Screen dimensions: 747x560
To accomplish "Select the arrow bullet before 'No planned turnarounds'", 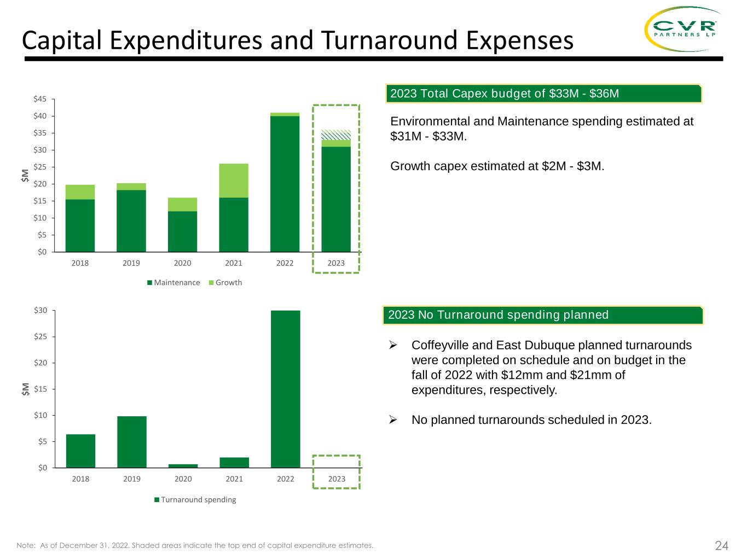I will pos(392,420).
